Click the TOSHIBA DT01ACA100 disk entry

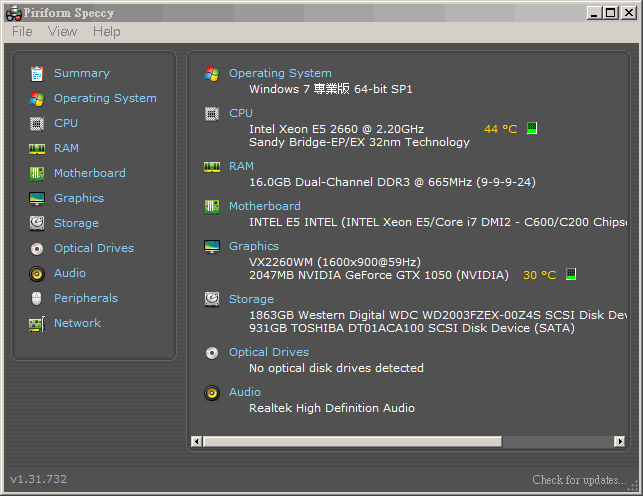412,328
